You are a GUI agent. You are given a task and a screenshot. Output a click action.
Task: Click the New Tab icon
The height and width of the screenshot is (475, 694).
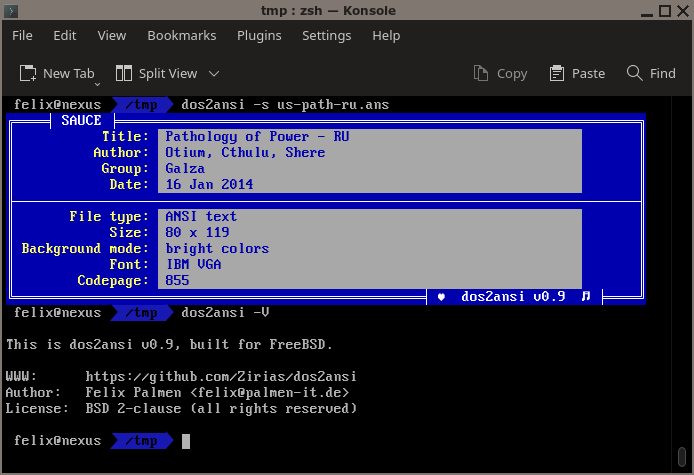pos(28,73)
